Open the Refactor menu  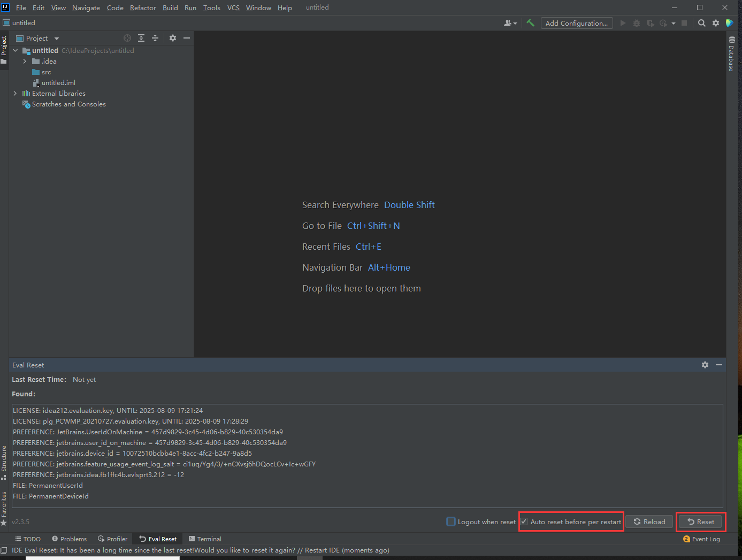coord(143,7)
